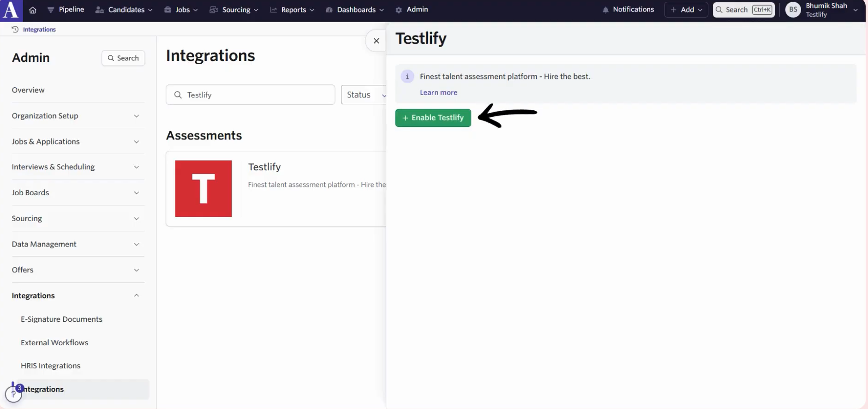Click the Ashby logo icon

click(x=11, y=10)
